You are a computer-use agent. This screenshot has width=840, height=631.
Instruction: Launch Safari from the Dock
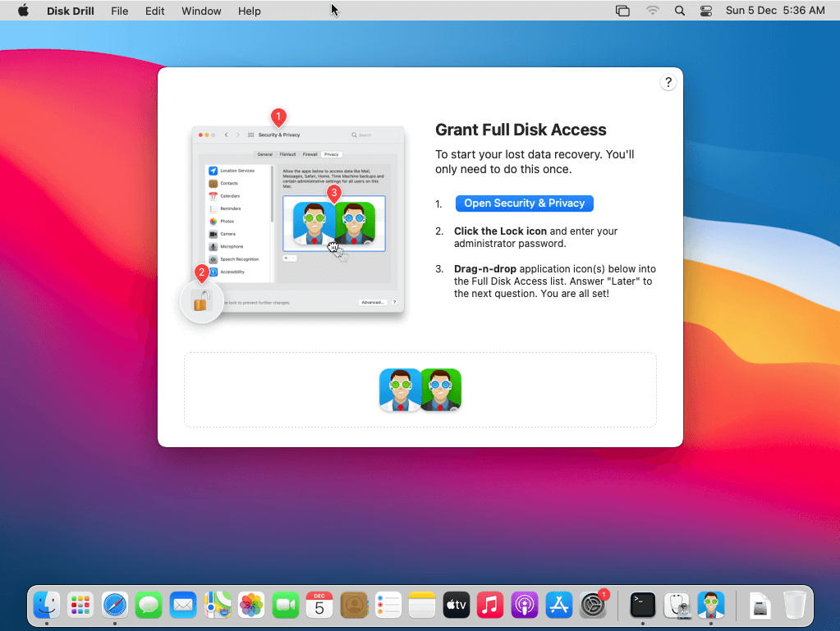[x=115, y=606]
